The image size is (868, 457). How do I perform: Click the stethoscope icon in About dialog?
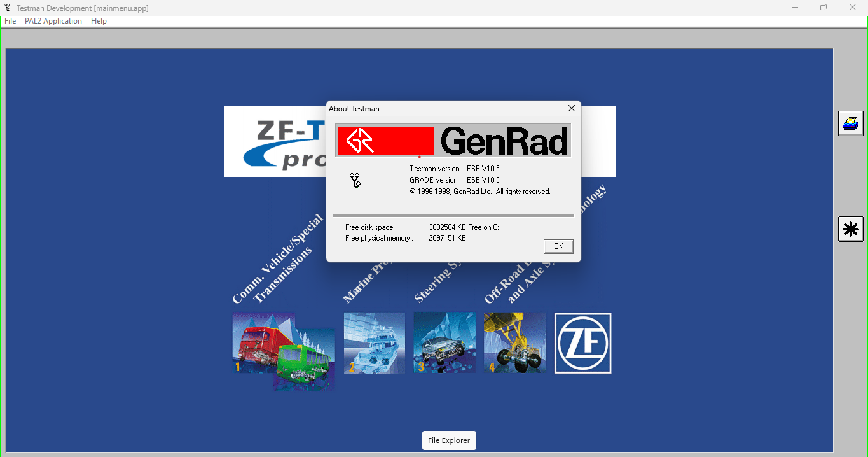coord(355,181)
